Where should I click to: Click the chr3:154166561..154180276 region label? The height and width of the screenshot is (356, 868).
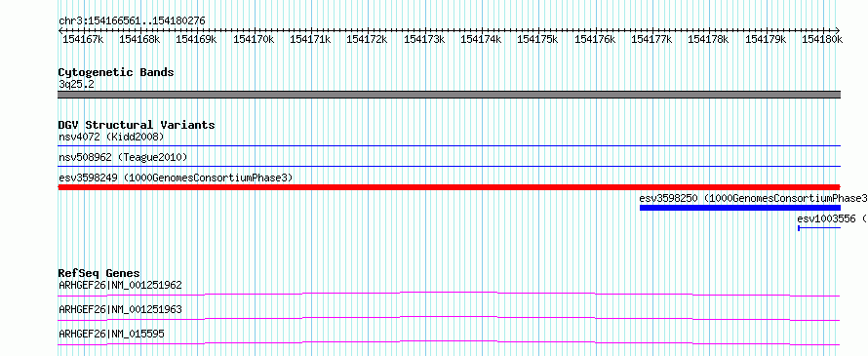pos(132,21)
